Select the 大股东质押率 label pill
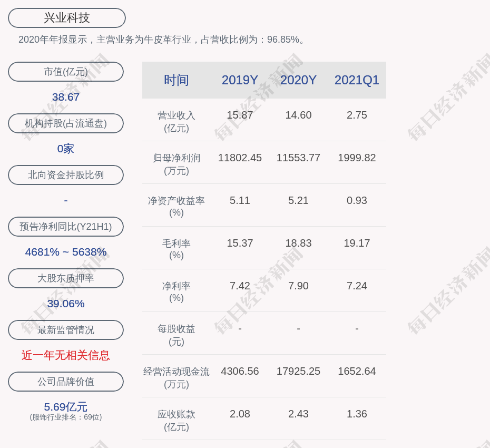This screenshot has width=490, height=448. [66, 278]
